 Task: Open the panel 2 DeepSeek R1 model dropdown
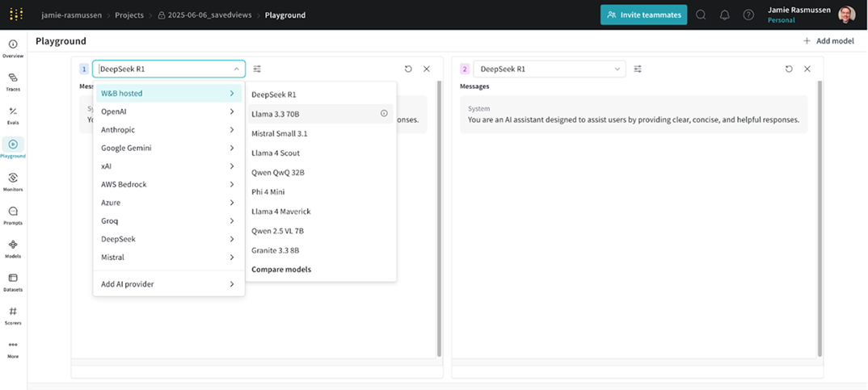coord(549,69)
